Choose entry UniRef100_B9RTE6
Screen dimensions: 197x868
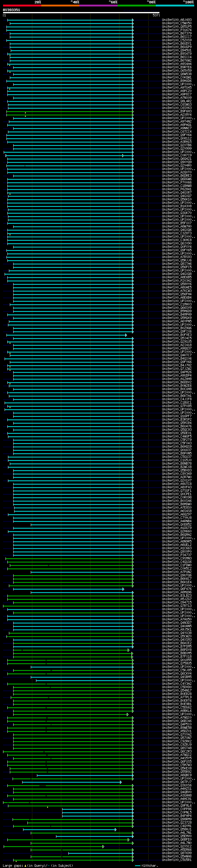(177, 67)
